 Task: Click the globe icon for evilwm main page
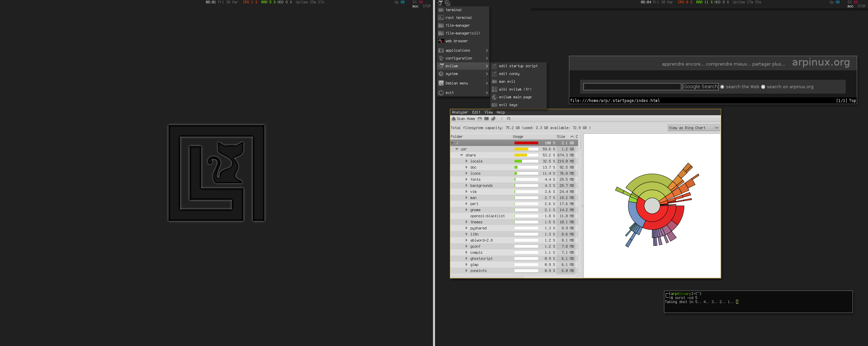[495, 97]
